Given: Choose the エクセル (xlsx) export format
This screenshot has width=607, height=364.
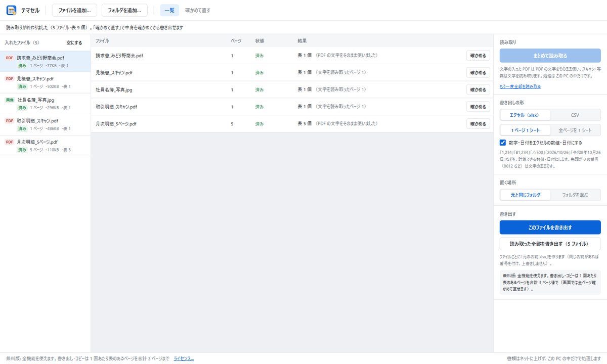Looking at the screenshot, I should [x=525, y=115].
